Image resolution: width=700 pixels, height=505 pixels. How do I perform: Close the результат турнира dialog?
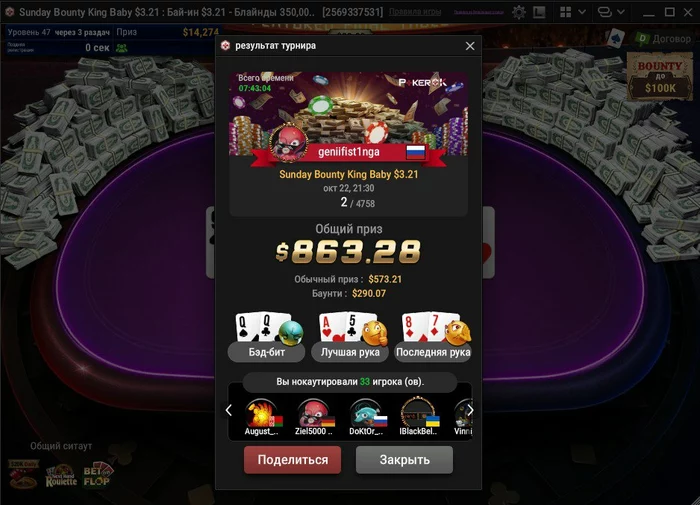470,46
